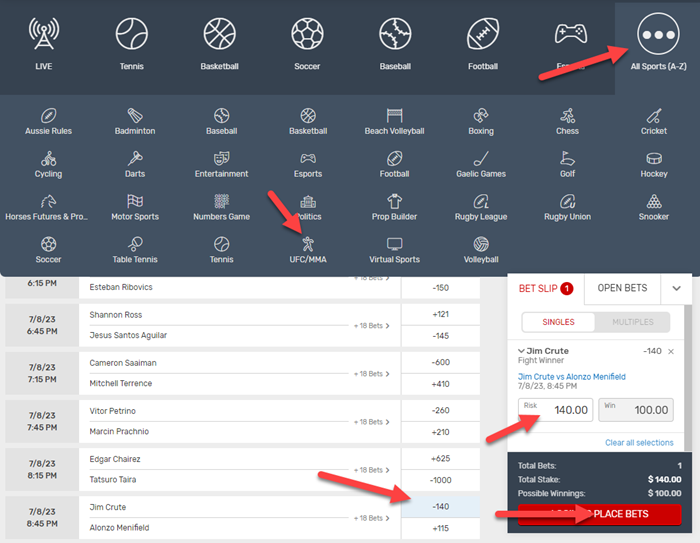Select Boxing sport icon
Image resolution: width=700 pixels, height=543 pixels.
click(x=481, y=120)
